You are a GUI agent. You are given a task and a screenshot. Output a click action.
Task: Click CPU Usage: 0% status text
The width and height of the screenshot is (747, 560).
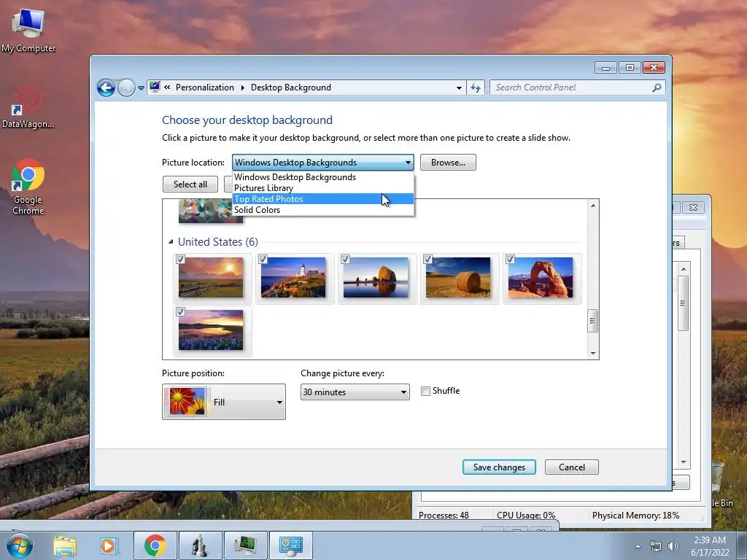tap(526, 516)
